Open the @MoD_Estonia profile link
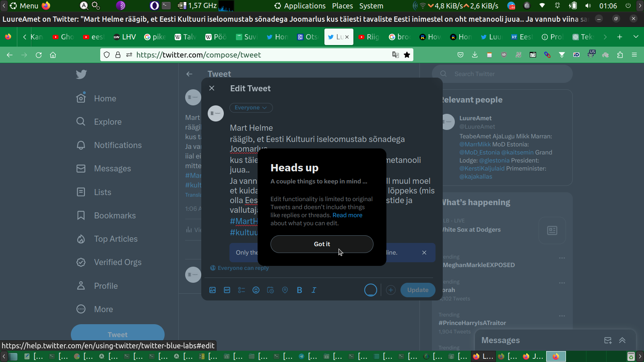644x362 pixels. click(x=480, y=152)
